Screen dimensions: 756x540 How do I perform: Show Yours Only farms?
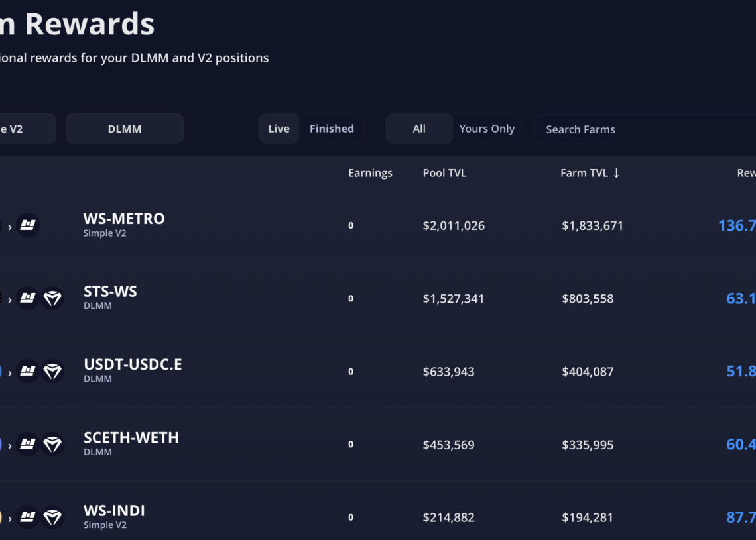click(487, 129)
